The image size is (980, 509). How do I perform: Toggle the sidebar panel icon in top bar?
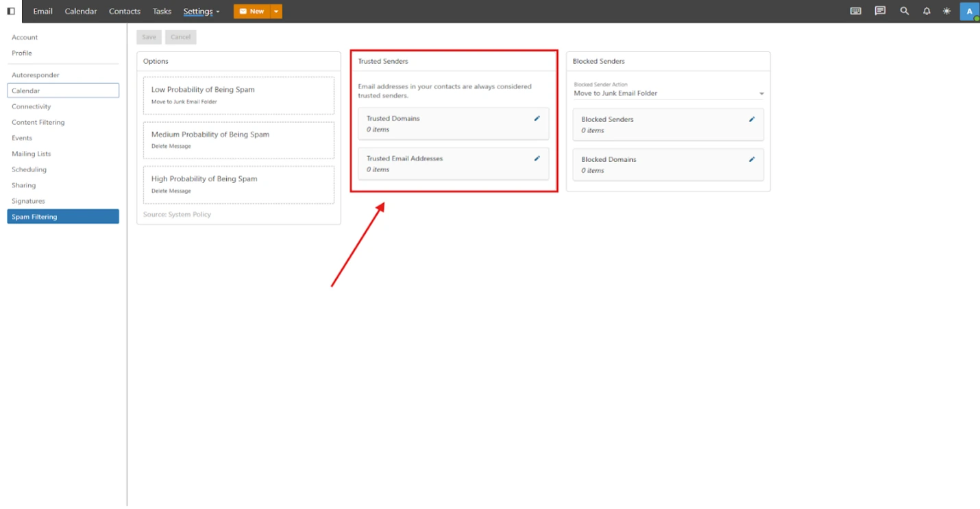(11, 11)
